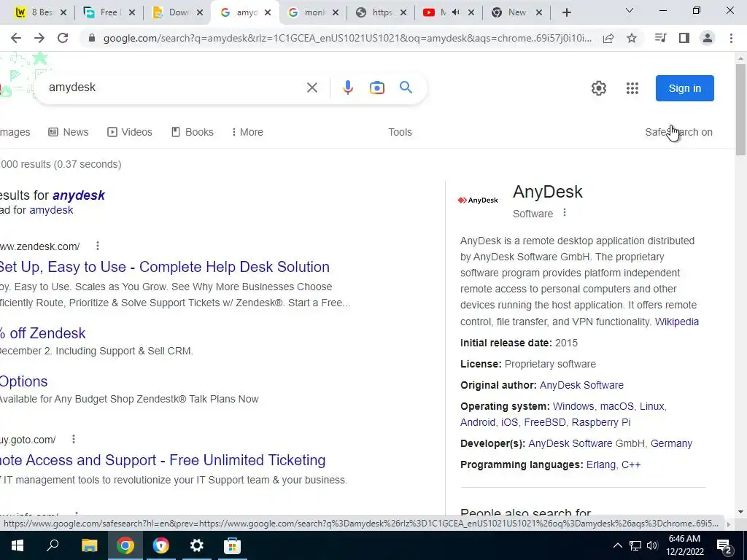Open Raspberry Pi link
The image size is (747, 560).
click(601, 422)
